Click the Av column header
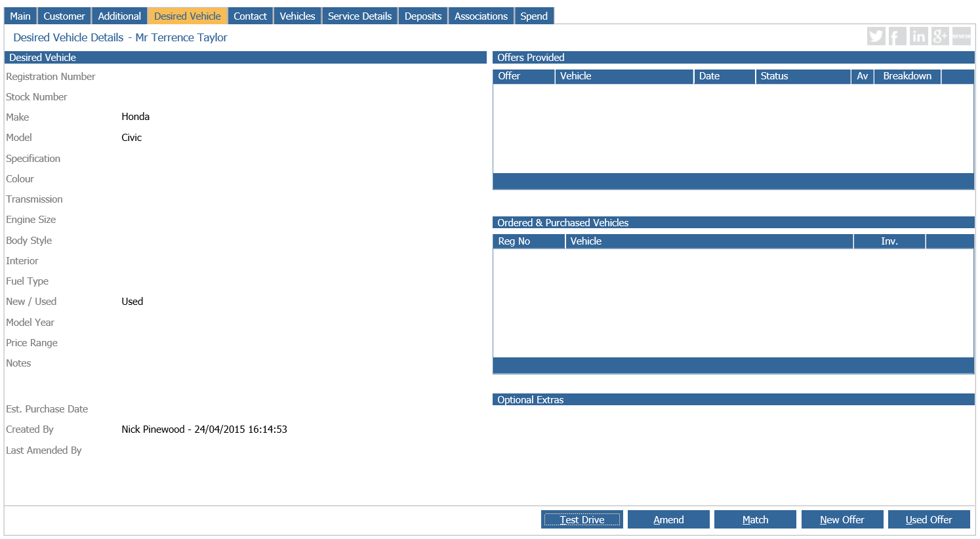The height and width of the screenshot is (539, 980). coord(863,76)
